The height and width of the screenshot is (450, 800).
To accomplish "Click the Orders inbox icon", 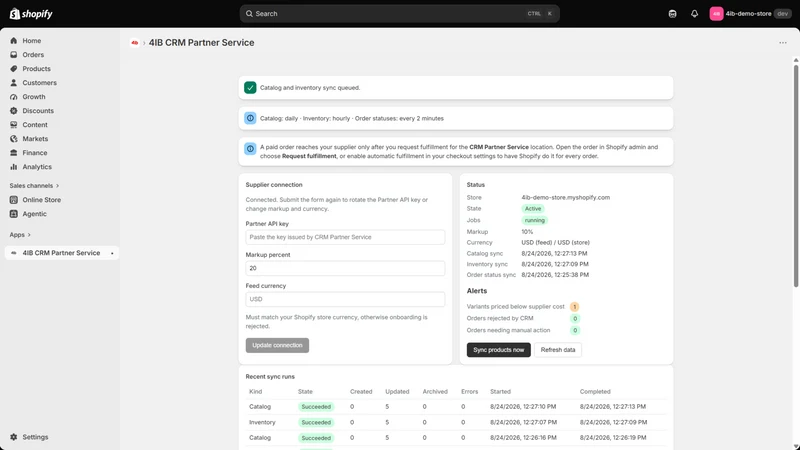I will click(x=14, y=55).
